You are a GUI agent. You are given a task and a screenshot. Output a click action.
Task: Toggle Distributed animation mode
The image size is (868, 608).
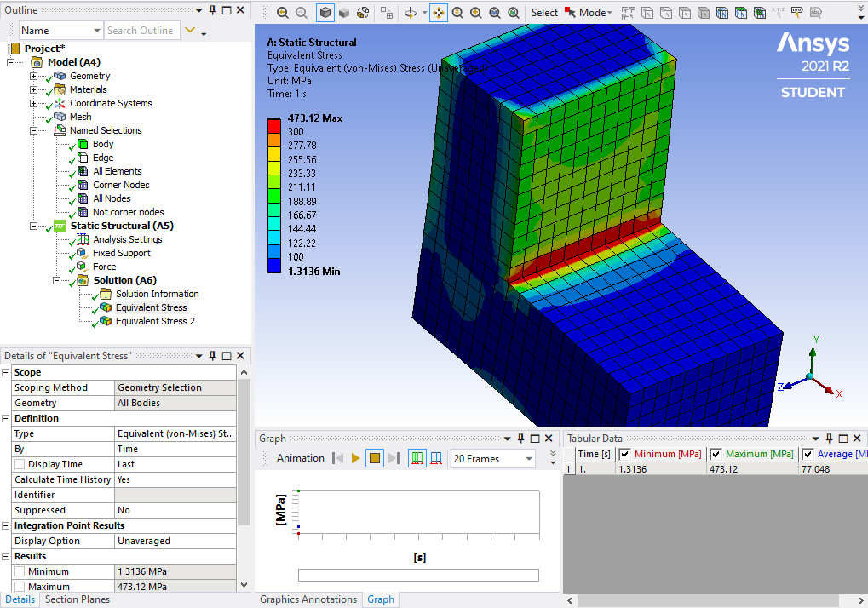(417, 458)
